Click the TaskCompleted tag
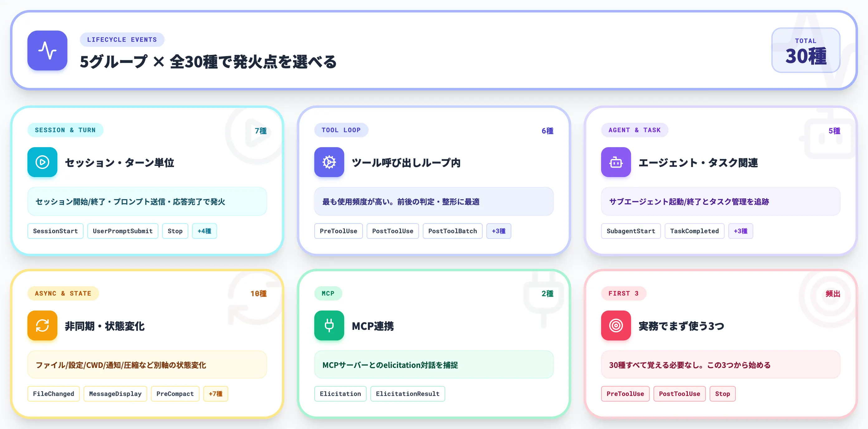The width and height of the screenshot is (868, 429). click(694, 231)
